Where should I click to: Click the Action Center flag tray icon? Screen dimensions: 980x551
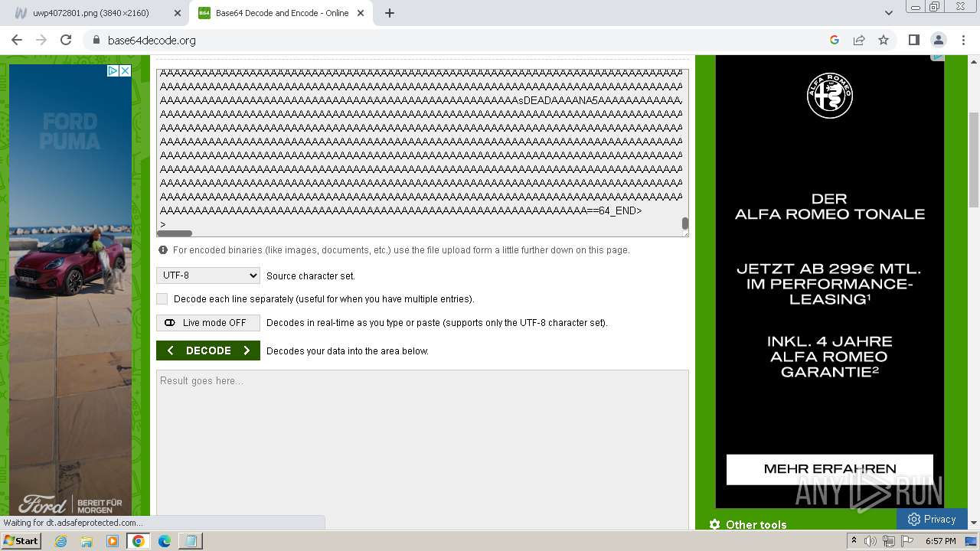point(907,541)
